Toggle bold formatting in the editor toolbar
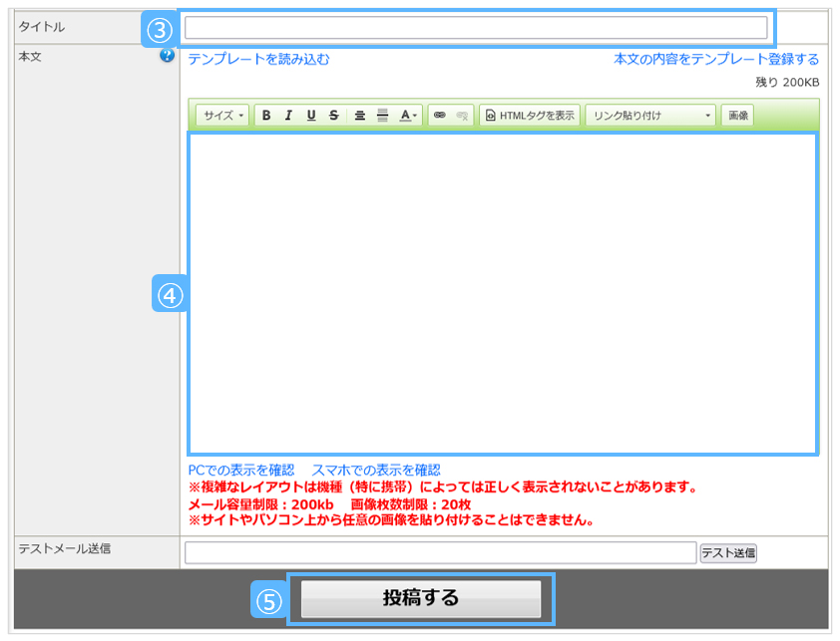Screen dimensions: 840x641 tap(266, 116)
